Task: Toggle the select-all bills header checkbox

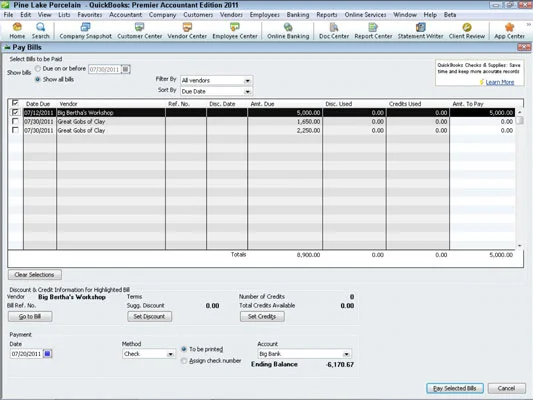Action: point(15,103)
